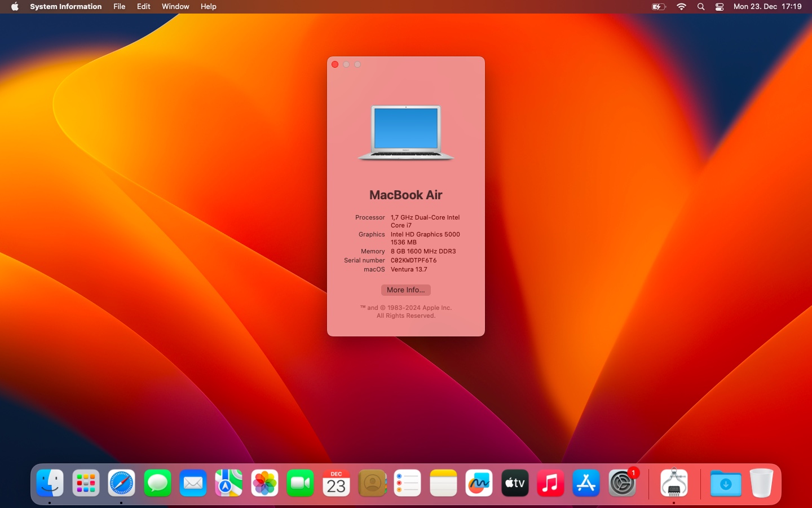
Task: Open the System Information app menu
Action: pyautogui.click(x=66, y=7)
